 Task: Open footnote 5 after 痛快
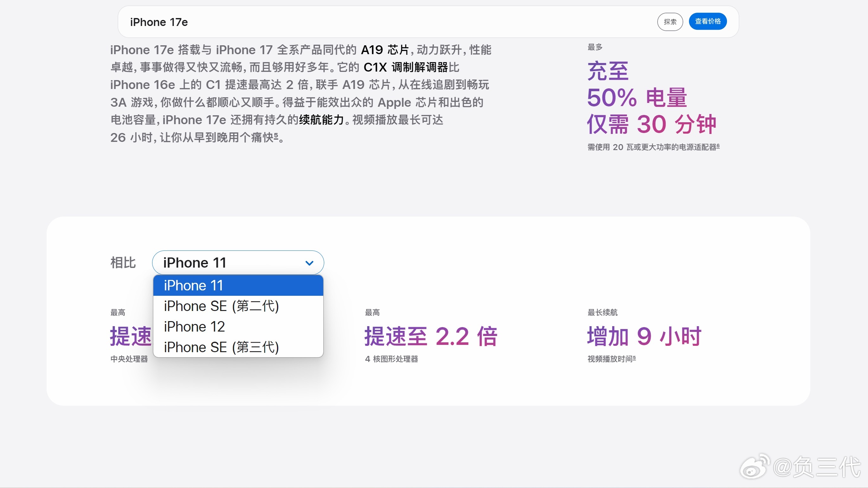[x=276, y=136]
